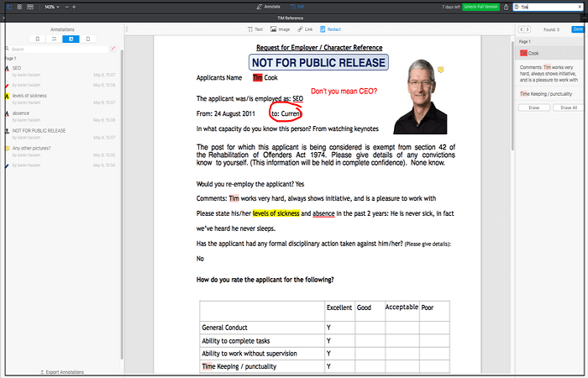Zoom out with the minus button

[66, 7]
